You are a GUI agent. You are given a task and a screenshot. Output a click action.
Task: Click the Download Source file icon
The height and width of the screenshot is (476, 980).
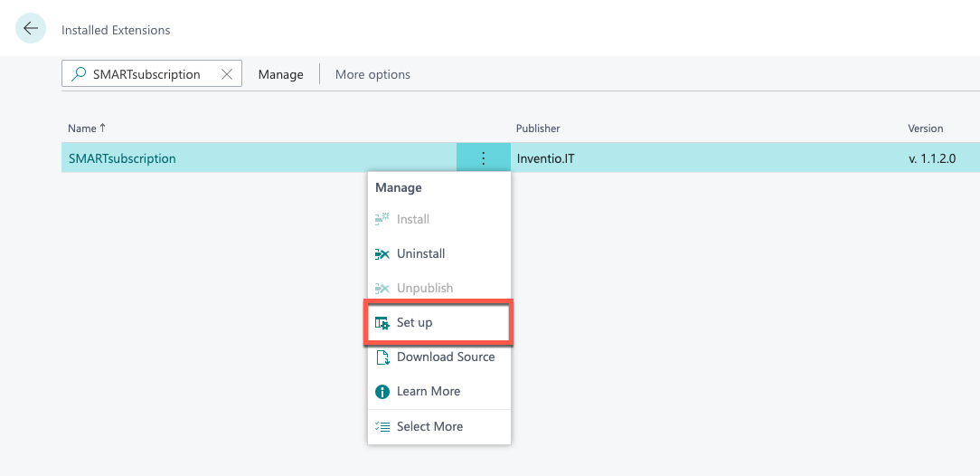pyautogui.click(x=382, y=357)
